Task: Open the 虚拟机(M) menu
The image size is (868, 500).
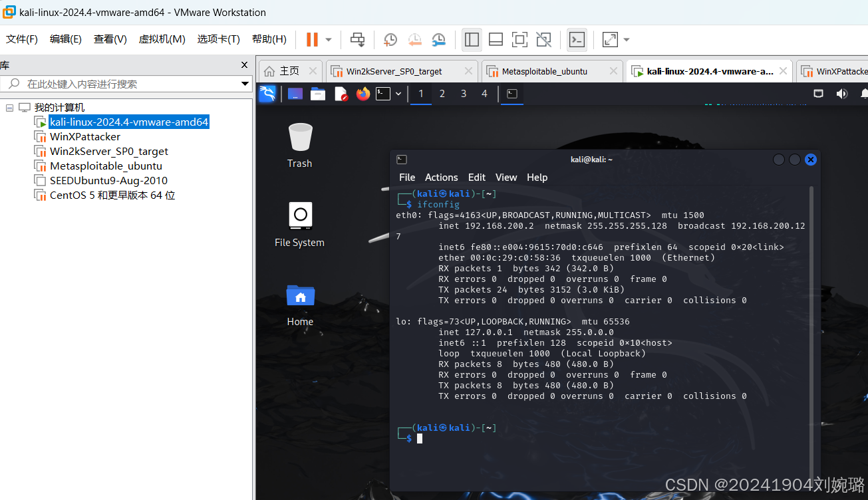Action: pyautogui.click(x=162, y=39)
